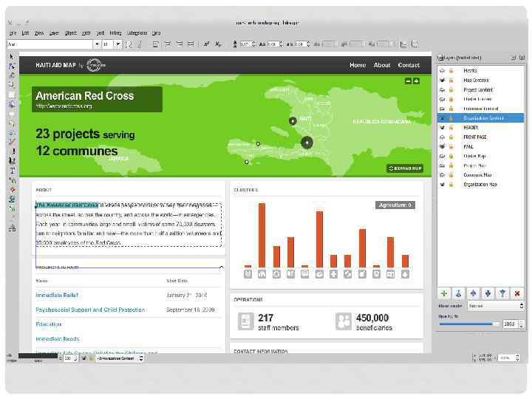Toggle visibility of Map Controls layer
This screenshot has height=399, width=532.
point(442,81)
